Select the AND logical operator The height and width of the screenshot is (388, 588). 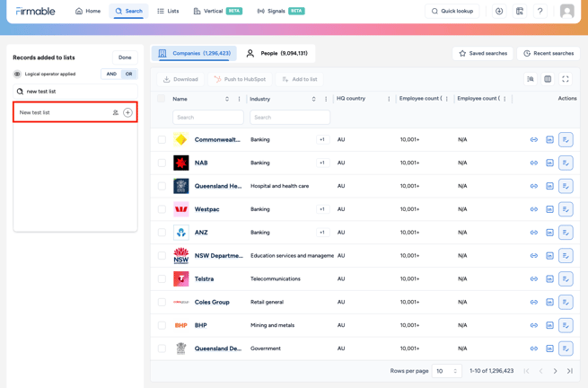[x=111, y=74]
